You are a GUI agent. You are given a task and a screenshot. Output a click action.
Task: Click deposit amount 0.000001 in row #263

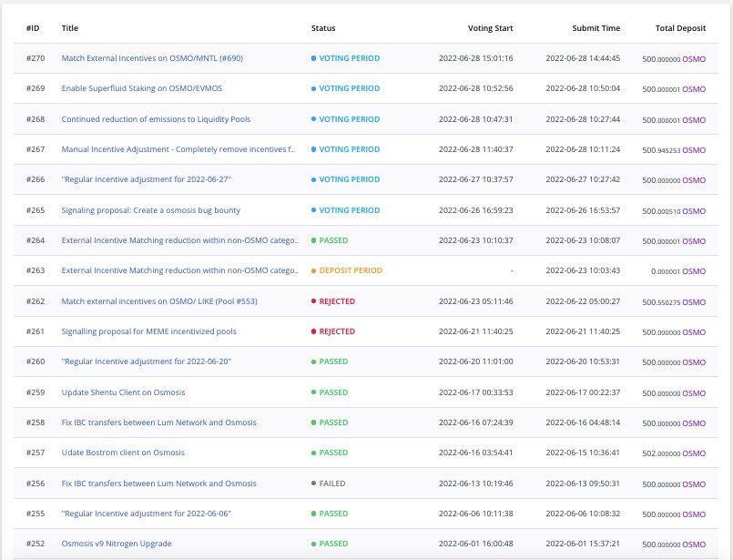tap(666, 271)
